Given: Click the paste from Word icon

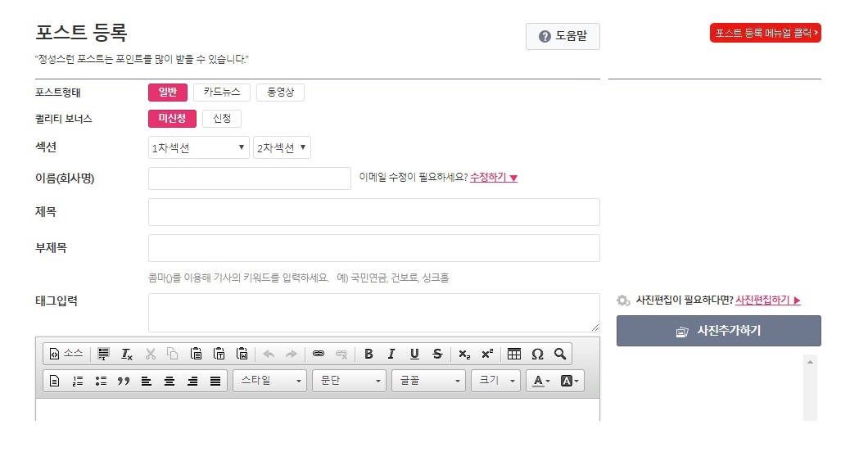Looking at the screenshot, I should pyautogui.click(x=242, y=354).
